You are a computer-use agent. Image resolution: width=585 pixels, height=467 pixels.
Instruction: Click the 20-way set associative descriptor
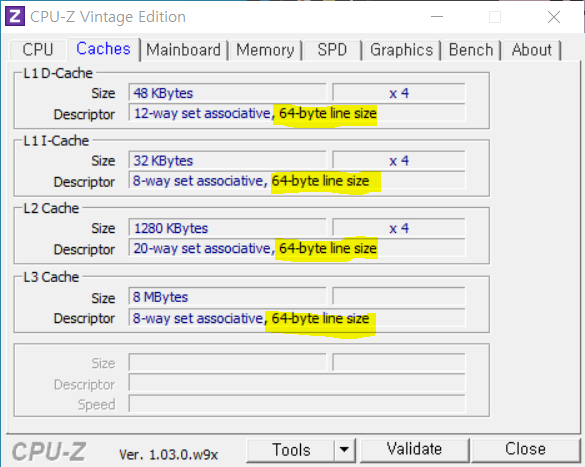pos(297,248)
